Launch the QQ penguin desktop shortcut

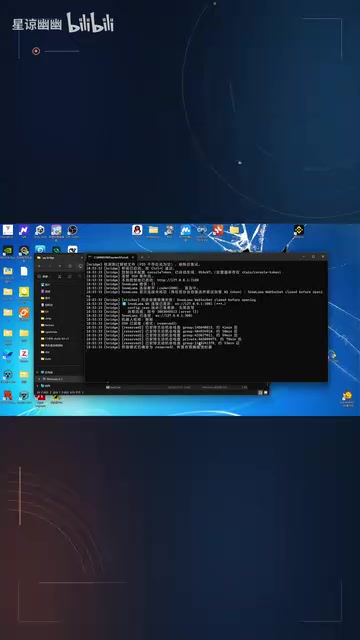137,230
